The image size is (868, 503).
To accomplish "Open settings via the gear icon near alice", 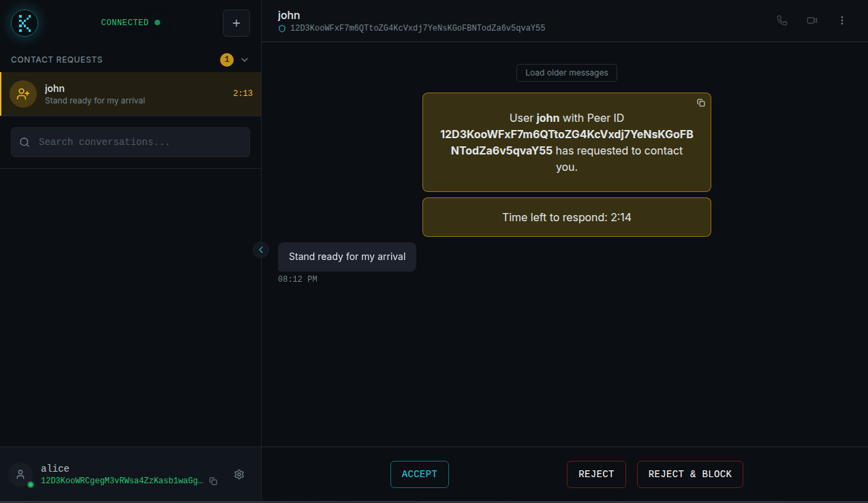I will coord(239,474).
